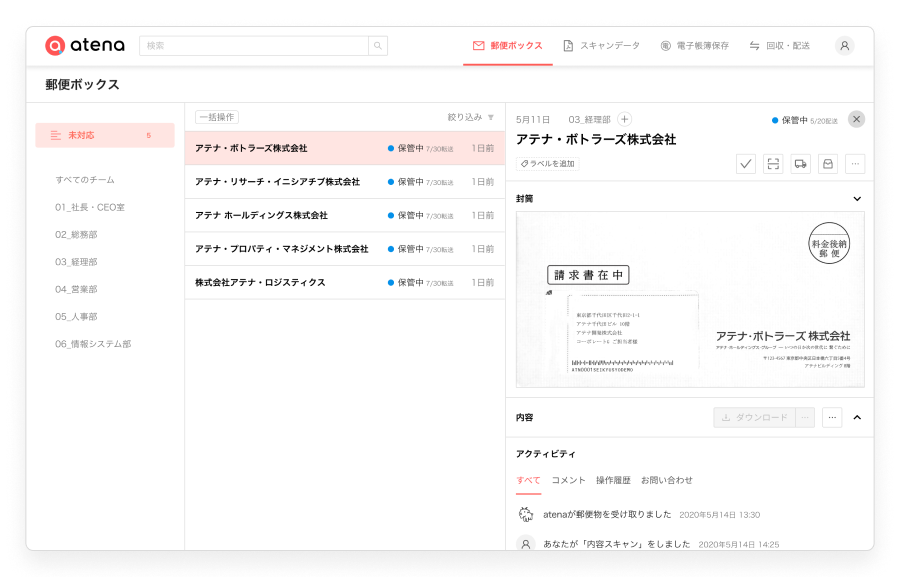900x577 pixels.
Task: Open アテナ ホールディングス株式会社 mail row
Action: pyautogui.click(x=345, y=215)
